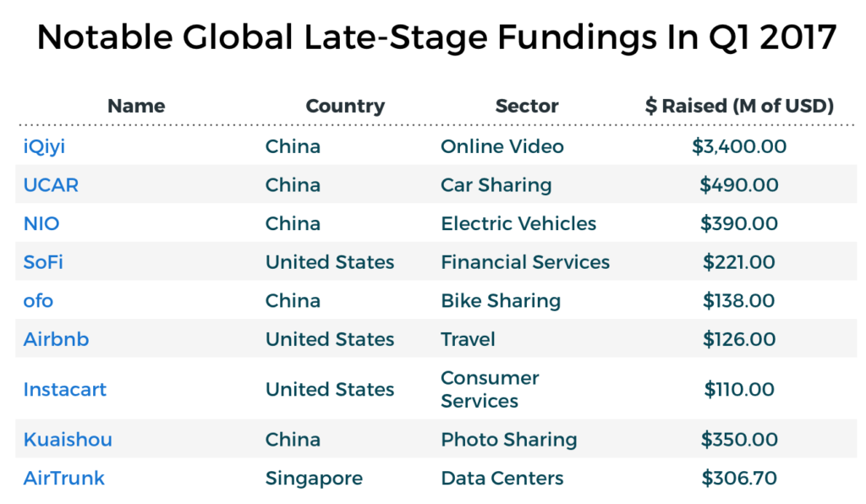Open the AirTrunk link
Screen dimensions: 866x504
[63, 479]
